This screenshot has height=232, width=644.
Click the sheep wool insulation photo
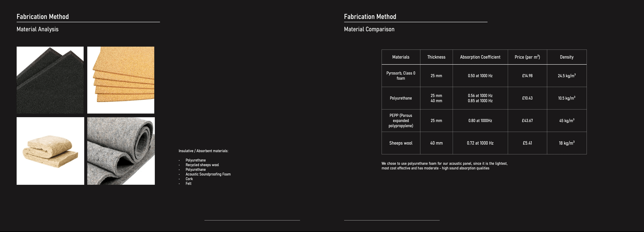(x=50, y=151)
